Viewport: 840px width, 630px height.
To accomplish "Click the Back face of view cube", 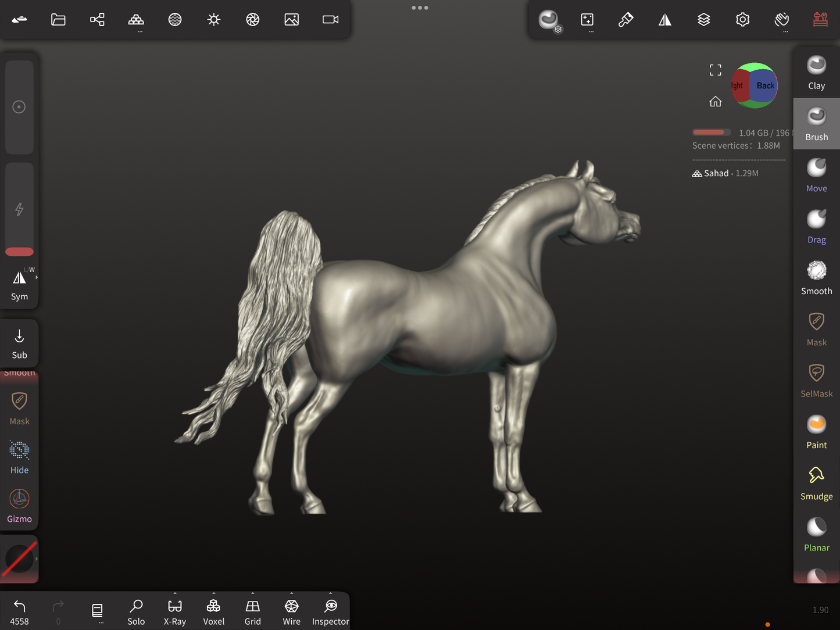I will tap(764, 86).
